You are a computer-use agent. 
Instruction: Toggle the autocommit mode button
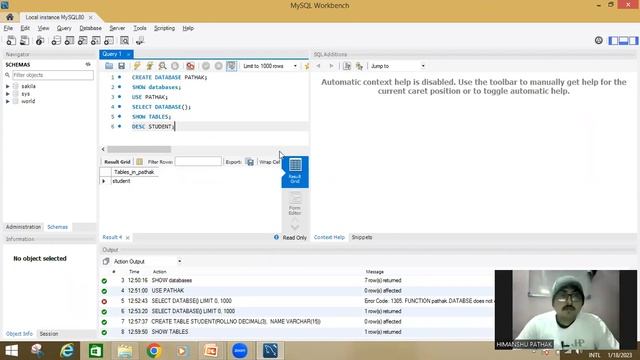click(x=231, y=66)
